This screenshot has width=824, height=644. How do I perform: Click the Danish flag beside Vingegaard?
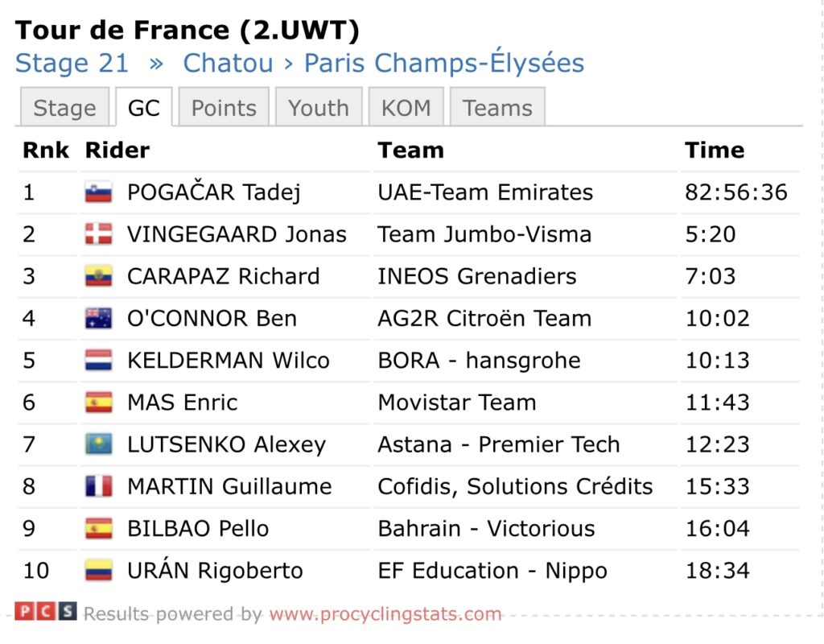pos(98,234)
